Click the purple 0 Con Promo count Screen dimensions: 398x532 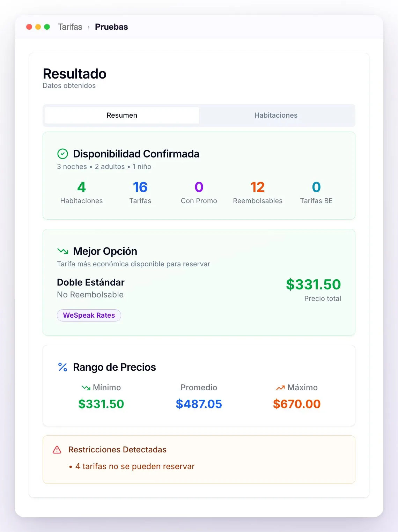199,187
